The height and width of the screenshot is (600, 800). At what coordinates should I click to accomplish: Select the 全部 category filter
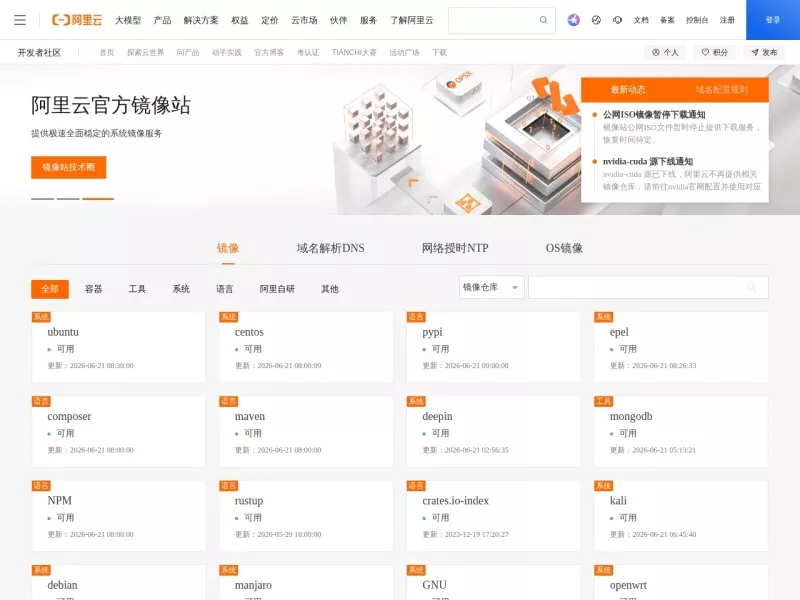click(50, 289)
